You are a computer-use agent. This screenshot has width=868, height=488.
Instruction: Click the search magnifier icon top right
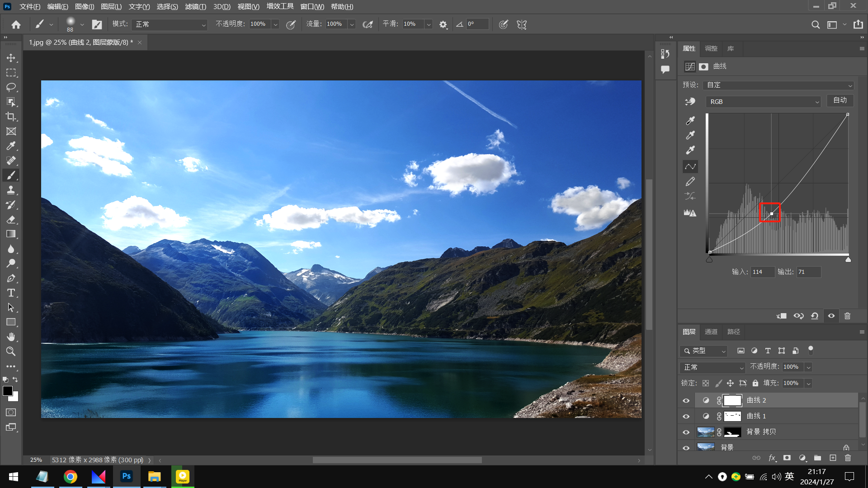coord(815,24)
